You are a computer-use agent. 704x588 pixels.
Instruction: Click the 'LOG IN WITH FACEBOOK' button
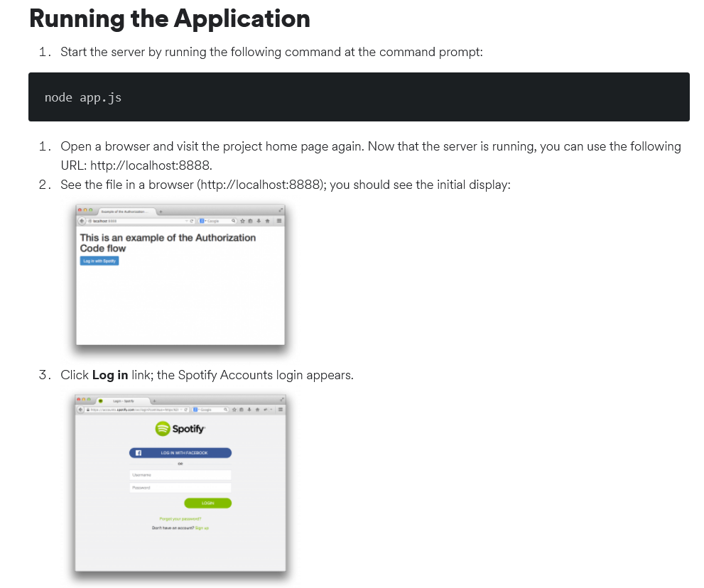click(180, 453)
